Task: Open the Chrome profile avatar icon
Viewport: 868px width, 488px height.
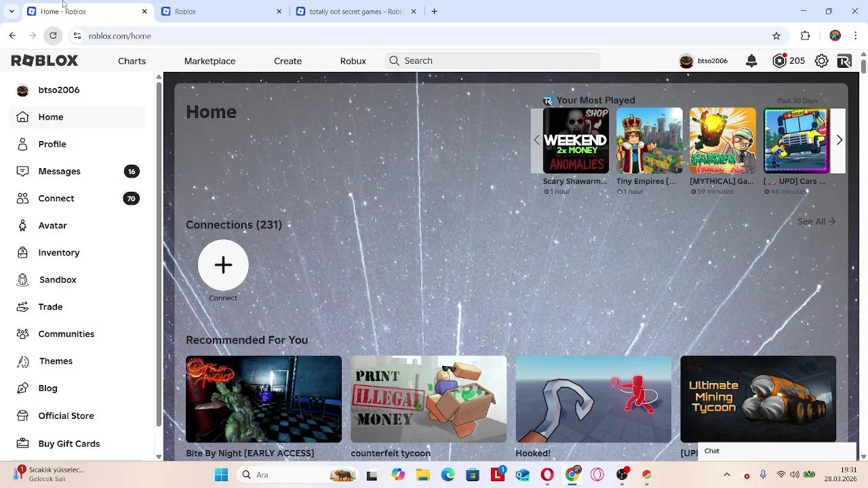Action: coord(835,36)
